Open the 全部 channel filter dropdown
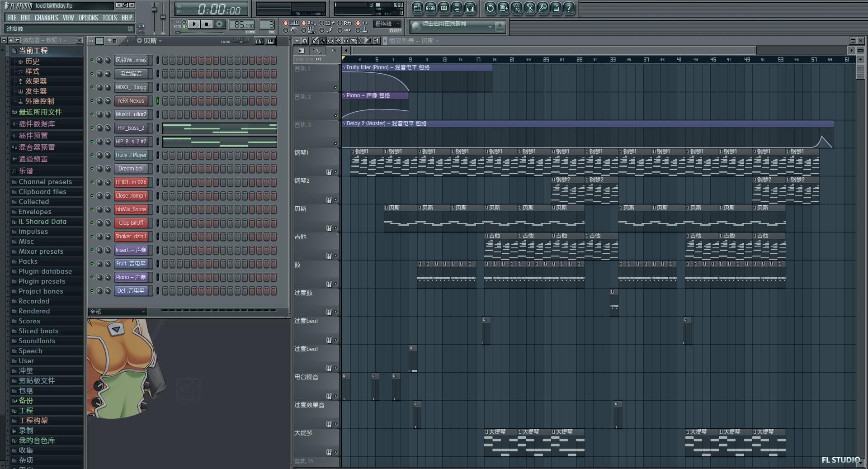 118,312
